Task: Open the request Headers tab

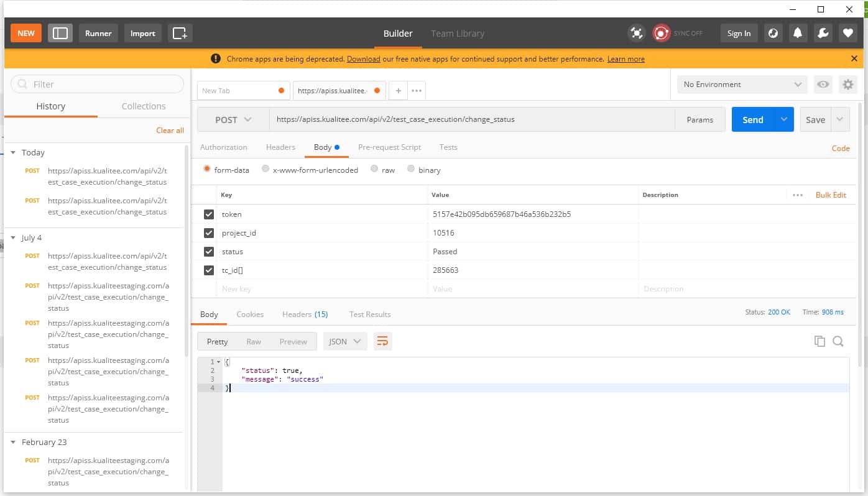Action: 280,147
